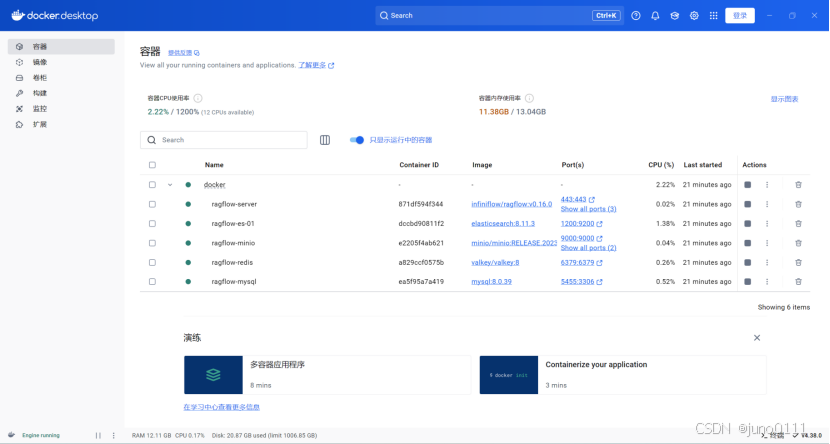Stop the ragflow-es-01 container
The width and height of the screenshot is (830, 444).
(747, 224)
